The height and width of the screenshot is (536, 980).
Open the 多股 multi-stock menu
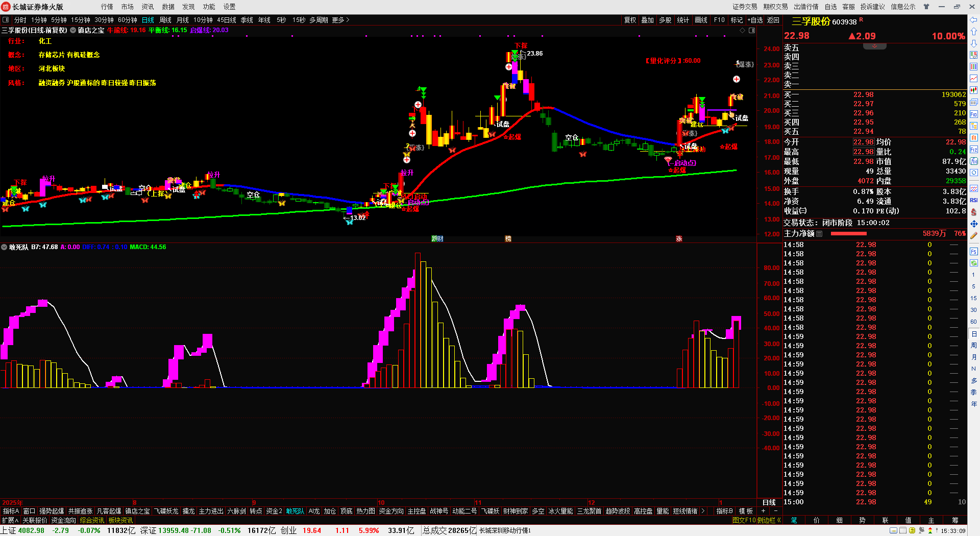click(665, 20)
